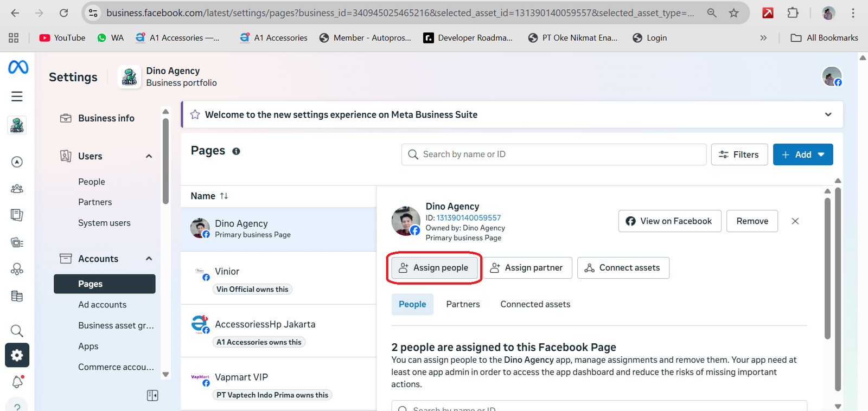This screenshot has width=868, height=411.
Task: Click the search magnifier icon in sidebar
Action: [17, 331]
